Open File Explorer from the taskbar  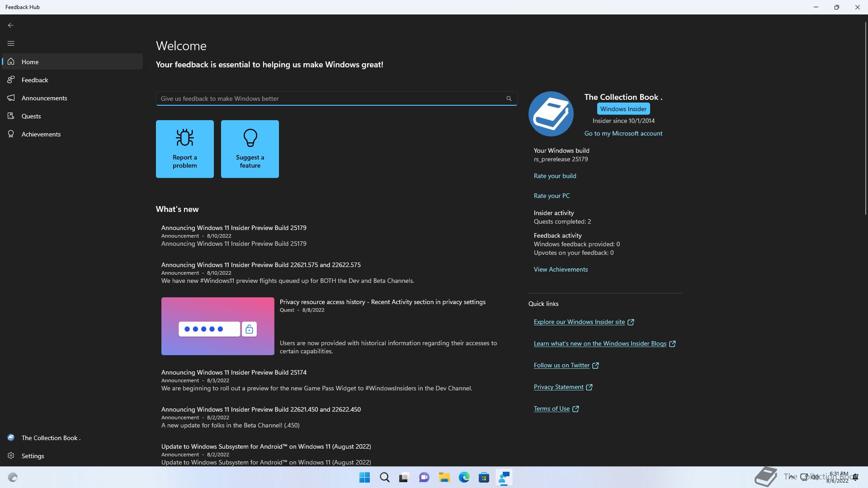point(444,477)
